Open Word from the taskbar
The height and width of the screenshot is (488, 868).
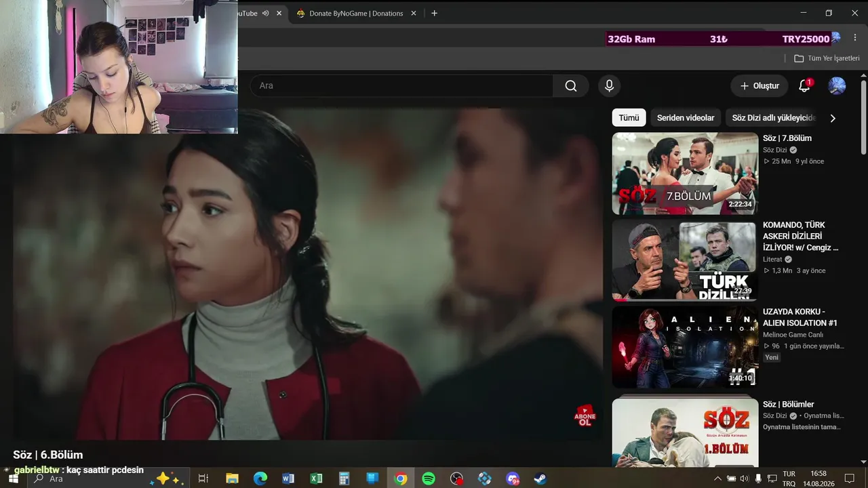click(288, 479)
